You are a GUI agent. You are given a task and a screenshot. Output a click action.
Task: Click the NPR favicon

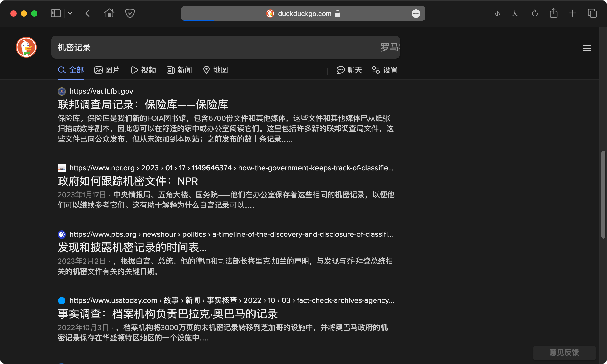[62, 168]
